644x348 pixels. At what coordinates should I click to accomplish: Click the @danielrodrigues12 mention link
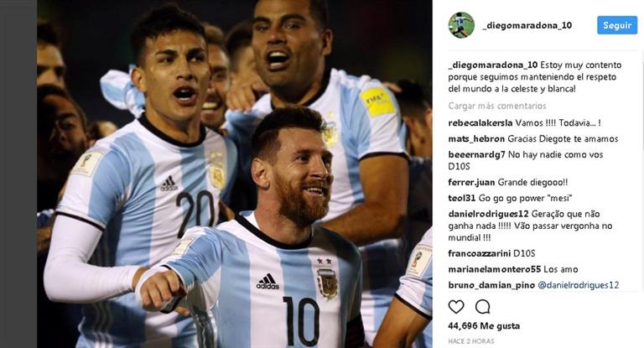point(578,285)
